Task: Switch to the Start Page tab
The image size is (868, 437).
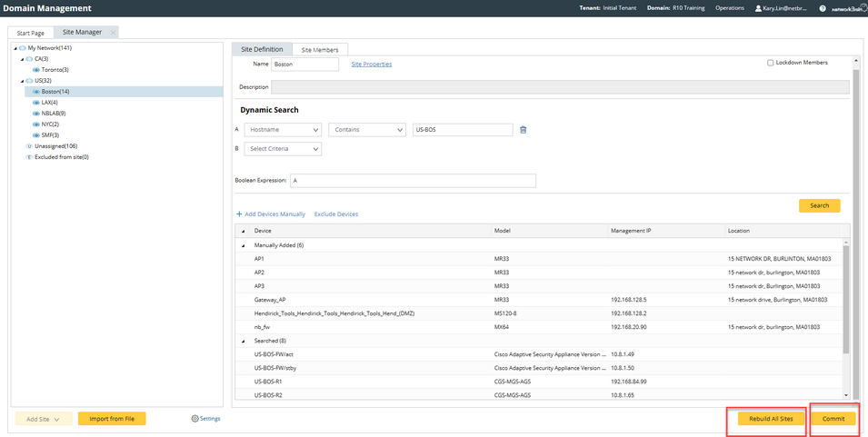Action: click(x=31, y=33)
